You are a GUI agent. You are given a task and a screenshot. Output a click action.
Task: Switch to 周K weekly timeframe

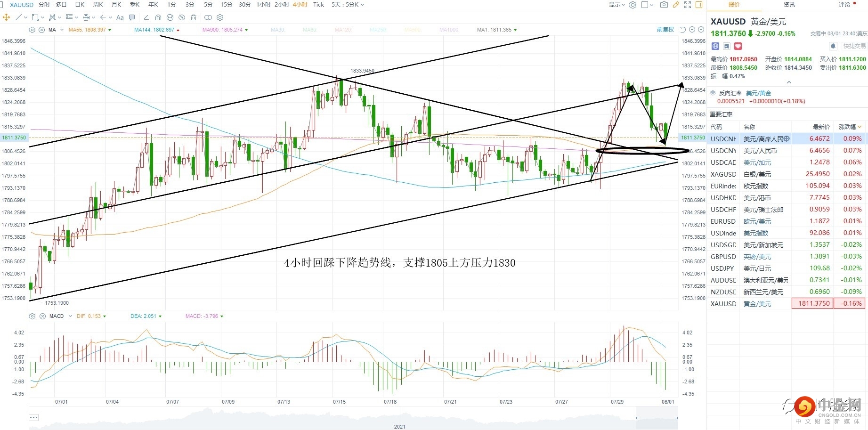[x=98, y=5]
